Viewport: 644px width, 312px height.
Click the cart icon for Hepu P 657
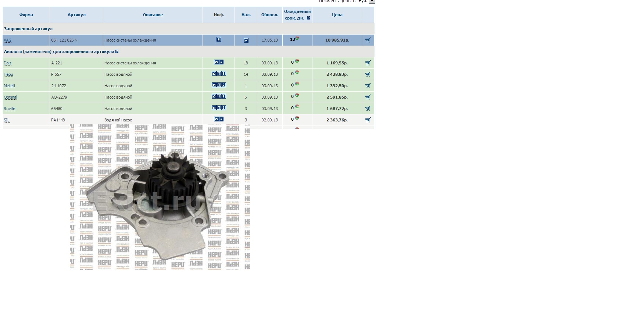coord(368,74)
